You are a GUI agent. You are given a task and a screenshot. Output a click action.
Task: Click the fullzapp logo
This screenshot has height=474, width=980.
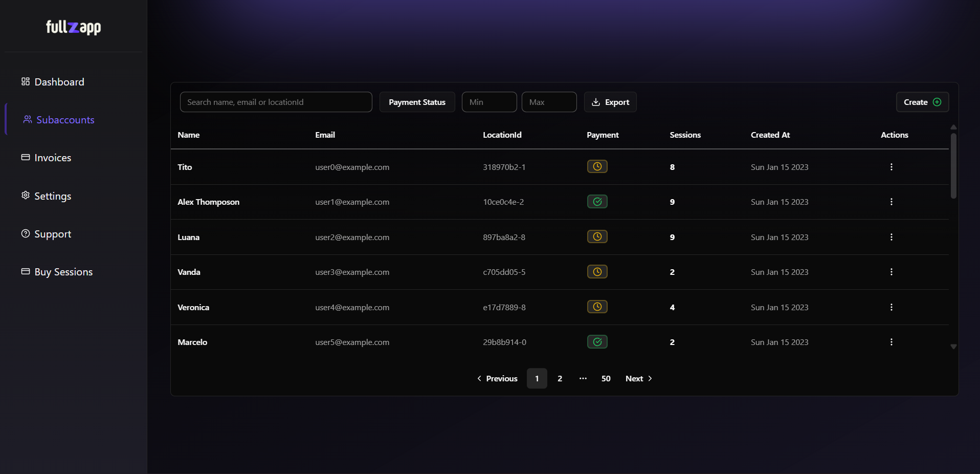(73, 27)
